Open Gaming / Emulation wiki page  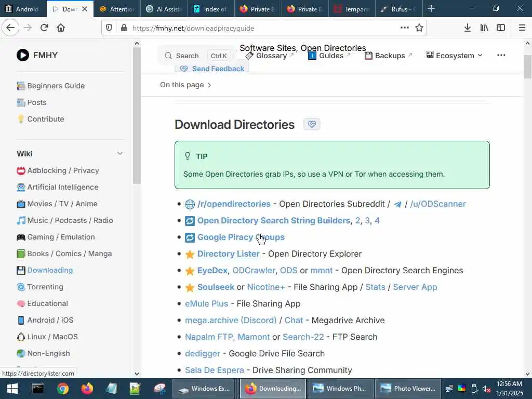pyautogui.click(x=56, y=237)
